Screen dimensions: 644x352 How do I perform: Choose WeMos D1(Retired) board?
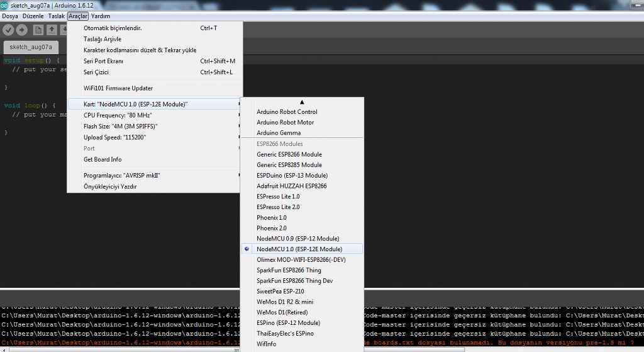[x=302, y=312]
